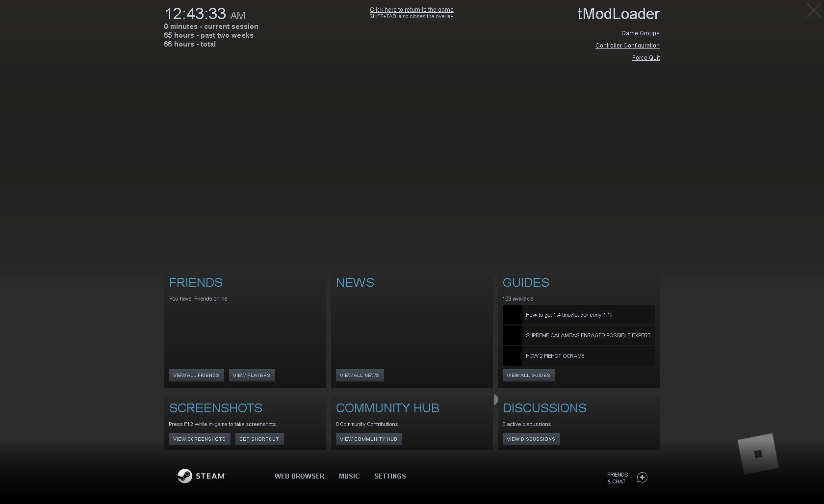This screenshot has height=504, width=824.
Task: Open the Game Groups link
Action: pos(640,33)
